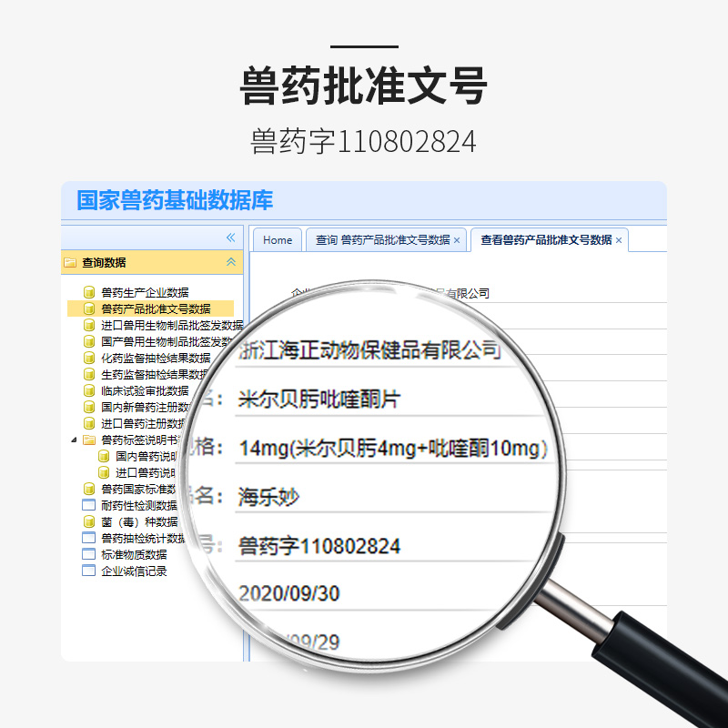Click database icon beside 兽药生产企业数据

coord(88,292)
